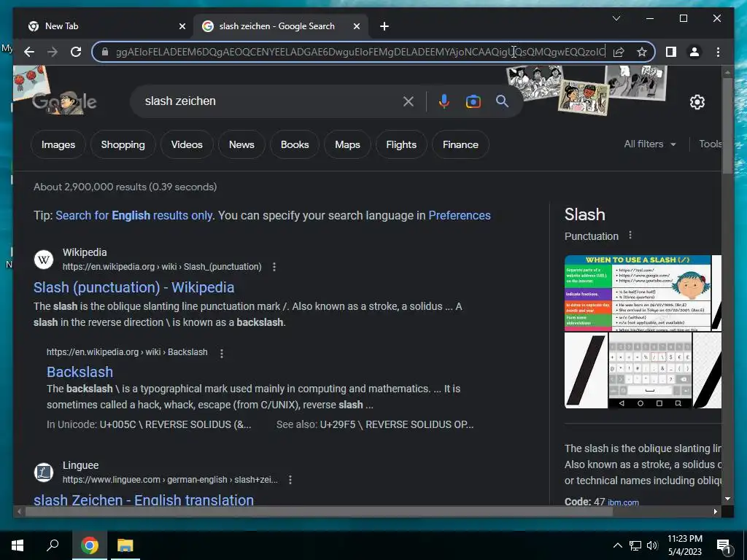Click the taskbar clock and date

point(684,545)
